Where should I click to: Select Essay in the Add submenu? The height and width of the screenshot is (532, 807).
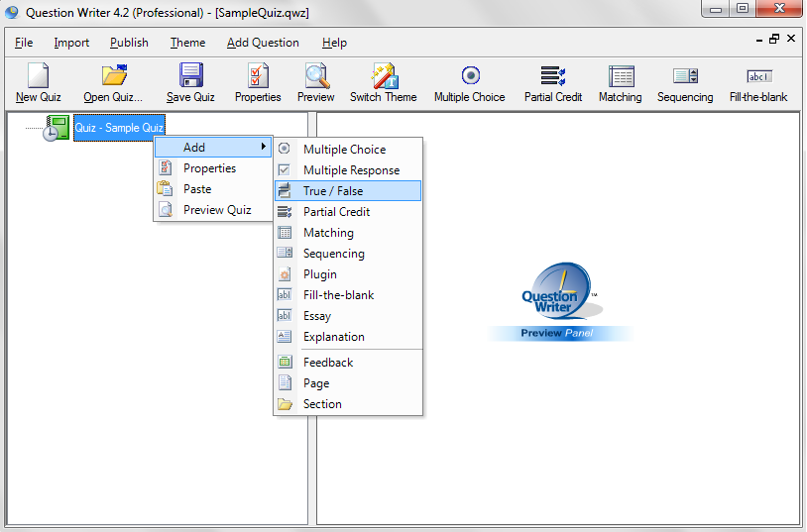coord(348,316)
